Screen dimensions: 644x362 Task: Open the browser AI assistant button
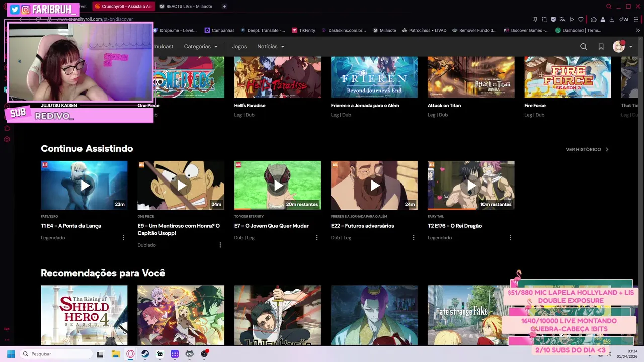624,19
